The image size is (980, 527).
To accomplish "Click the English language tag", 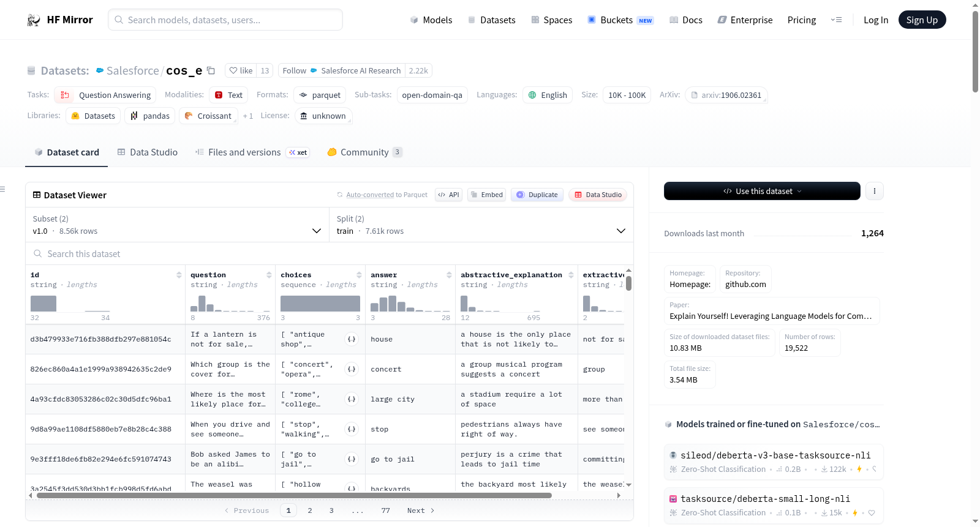I will [548, 95].
